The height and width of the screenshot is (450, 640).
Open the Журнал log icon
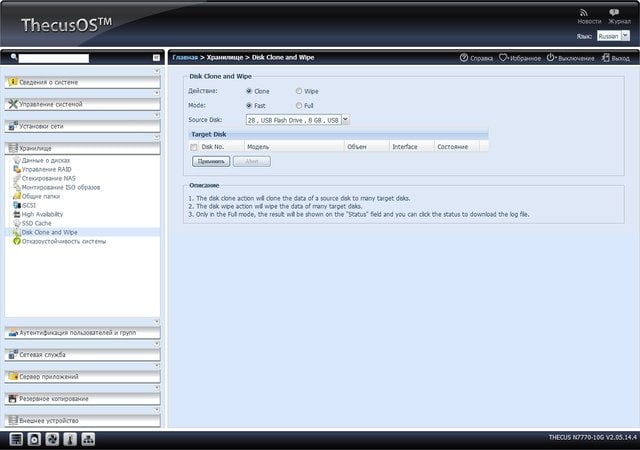[x=613, y=13]
